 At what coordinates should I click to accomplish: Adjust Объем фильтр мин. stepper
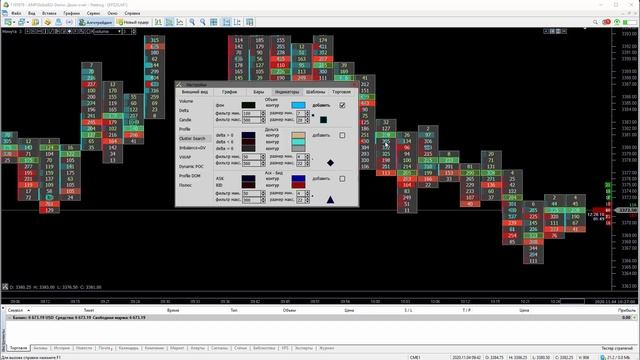coord(262,113)
